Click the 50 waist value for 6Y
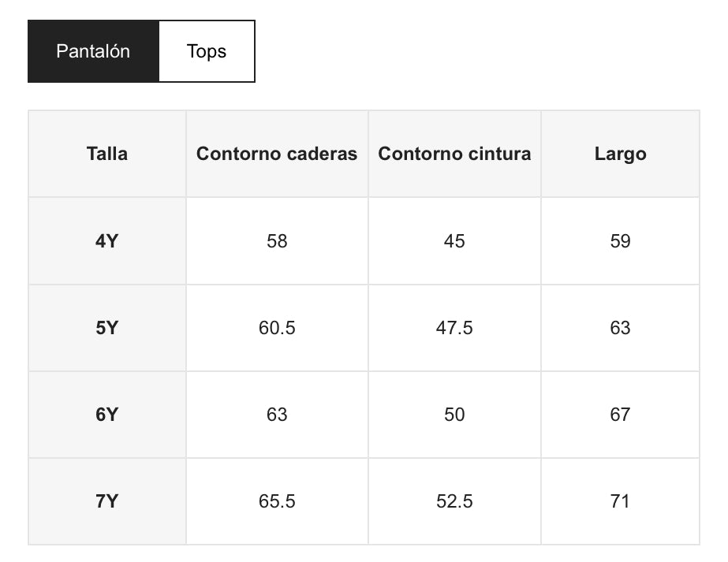 click(454, 415)
